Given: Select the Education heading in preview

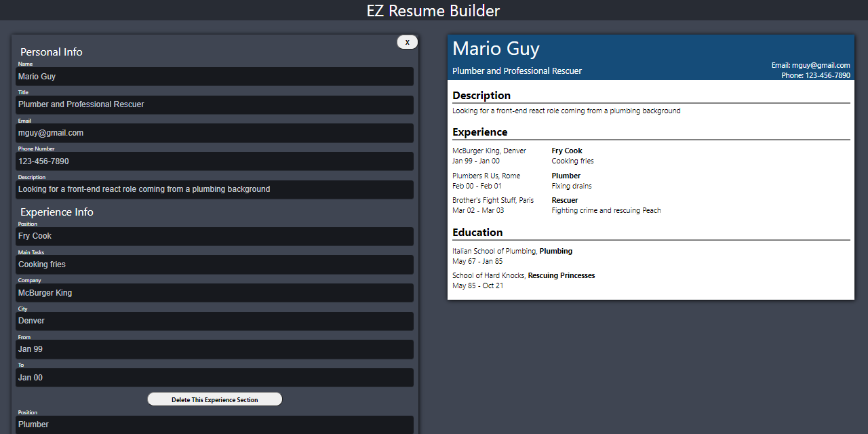Looking at the screenshot, I should [x=477, y=233].
